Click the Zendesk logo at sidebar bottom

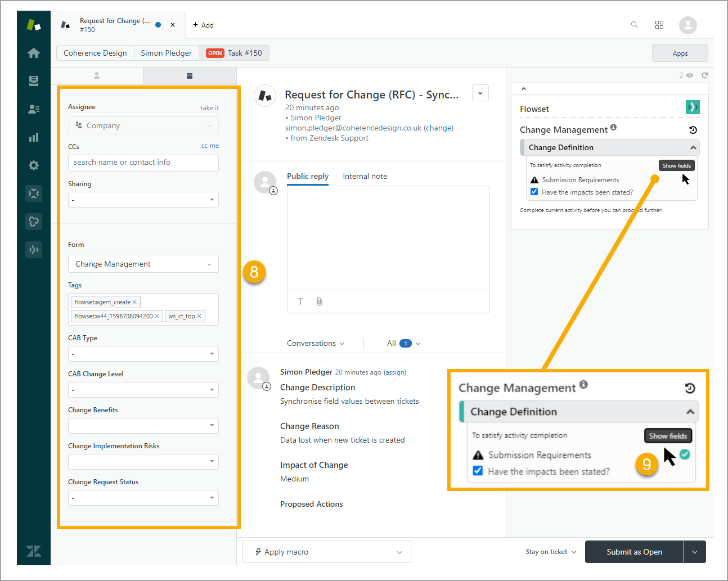tap(34, 551)
